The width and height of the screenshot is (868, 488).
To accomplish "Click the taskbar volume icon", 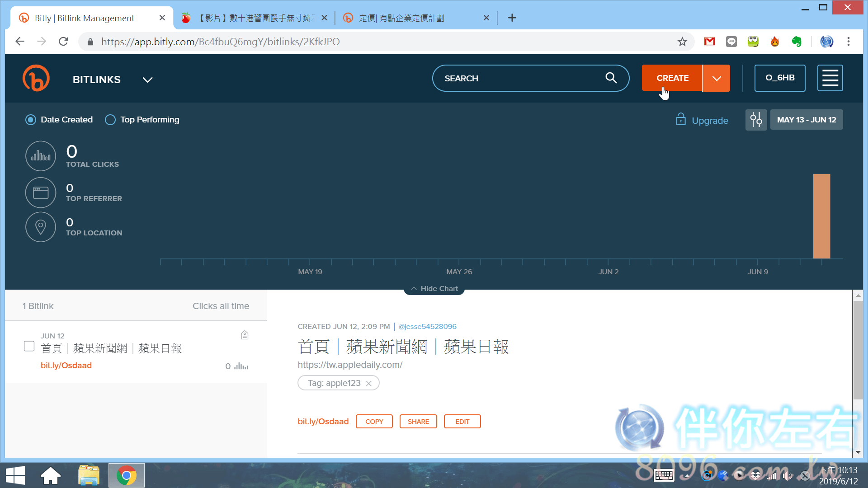I will pos(787,475).
